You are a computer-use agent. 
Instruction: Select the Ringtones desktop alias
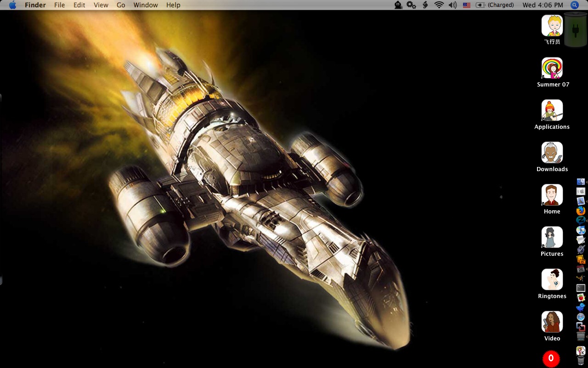(552, 284)
